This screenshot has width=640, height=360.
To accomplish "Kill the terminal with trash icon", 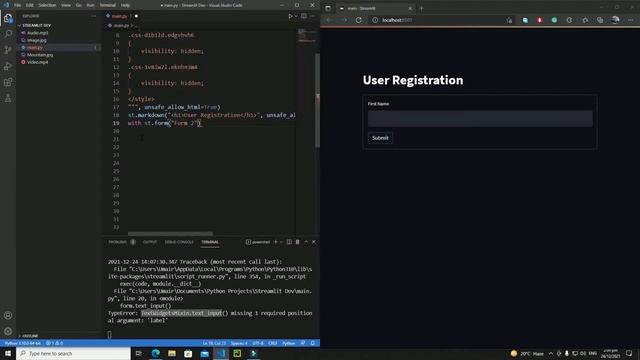I will click(x=298, y=242).
